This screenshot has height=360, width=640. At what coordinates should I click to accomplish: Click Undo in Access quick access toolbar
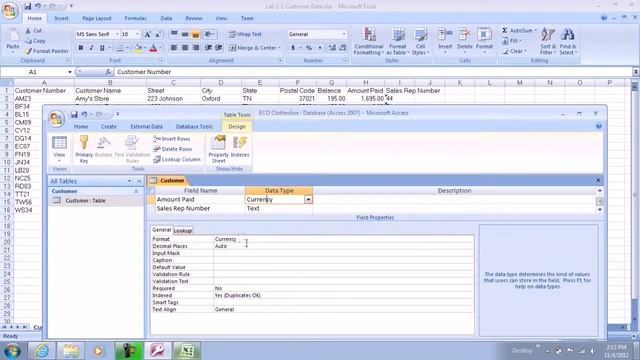coord(84,114)
